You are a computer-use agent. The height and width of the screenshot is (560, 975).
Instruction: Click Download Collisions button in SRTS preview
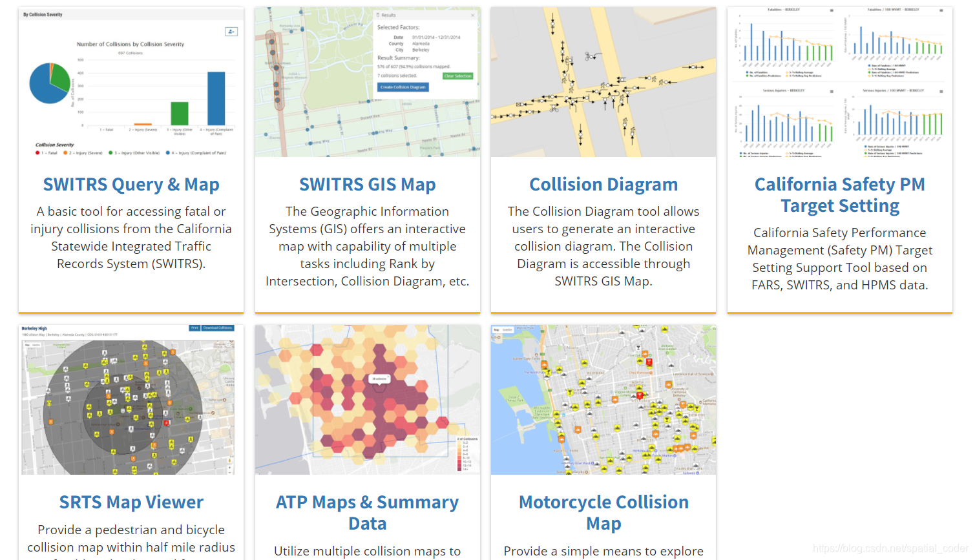point(218,328)
